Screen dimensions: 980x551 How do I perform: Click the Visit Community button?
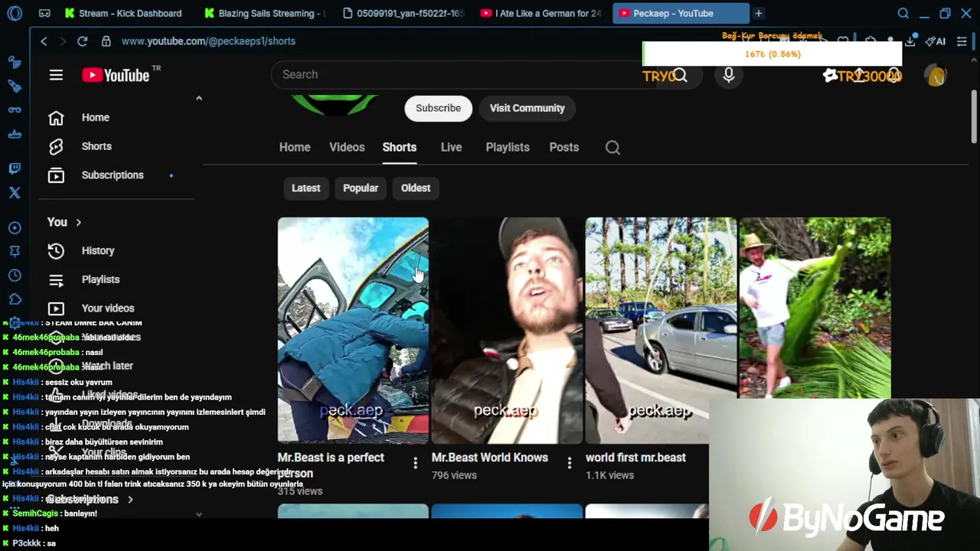coord(527,109)
